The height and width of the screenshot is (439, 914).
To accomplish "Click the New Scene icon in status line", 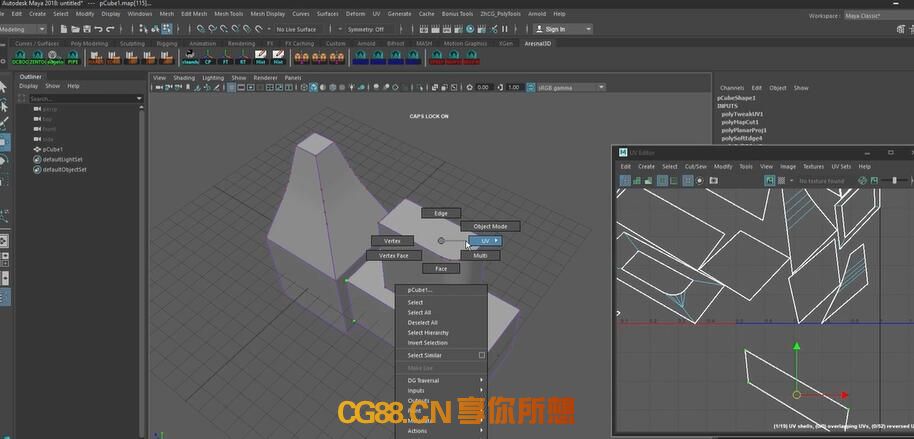I will tap(64, 29).
